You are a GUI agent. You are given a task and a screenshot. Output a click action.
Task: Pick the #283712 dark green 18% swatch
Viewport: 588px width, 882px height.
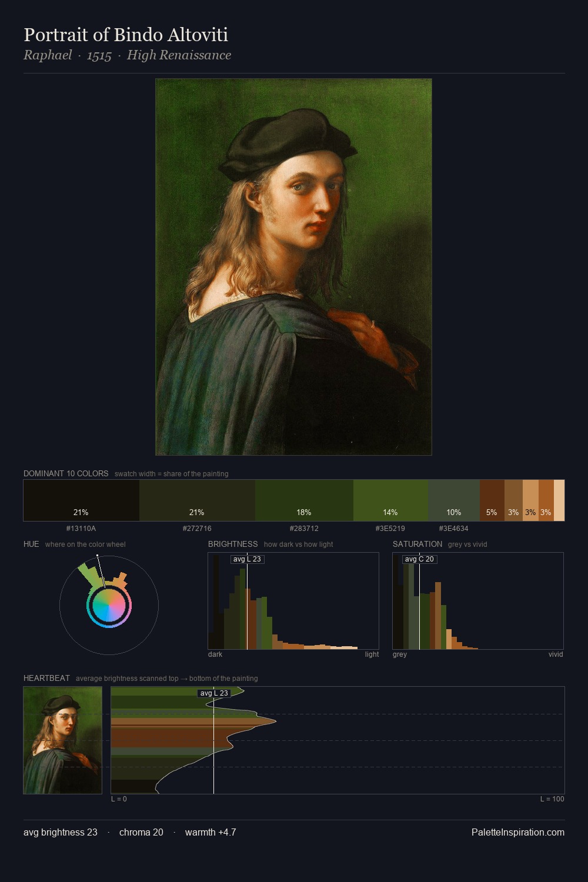[304, 500]
